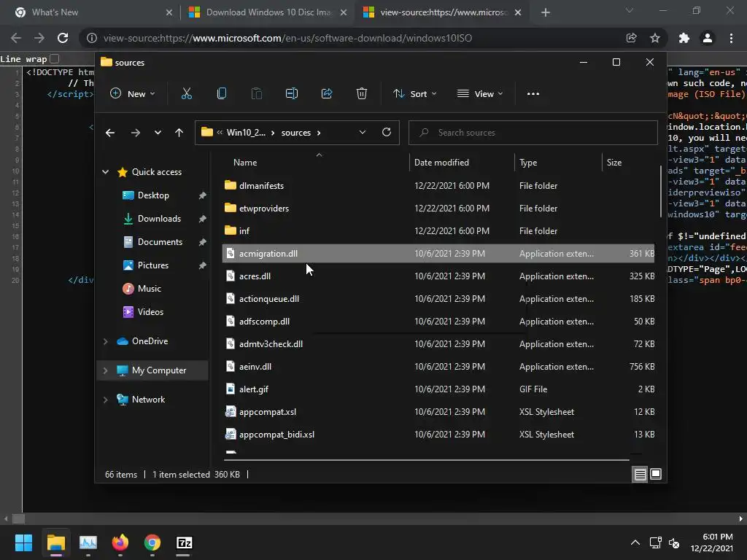
Task: Select the alert.gif file
Action: tap(438, 389)
